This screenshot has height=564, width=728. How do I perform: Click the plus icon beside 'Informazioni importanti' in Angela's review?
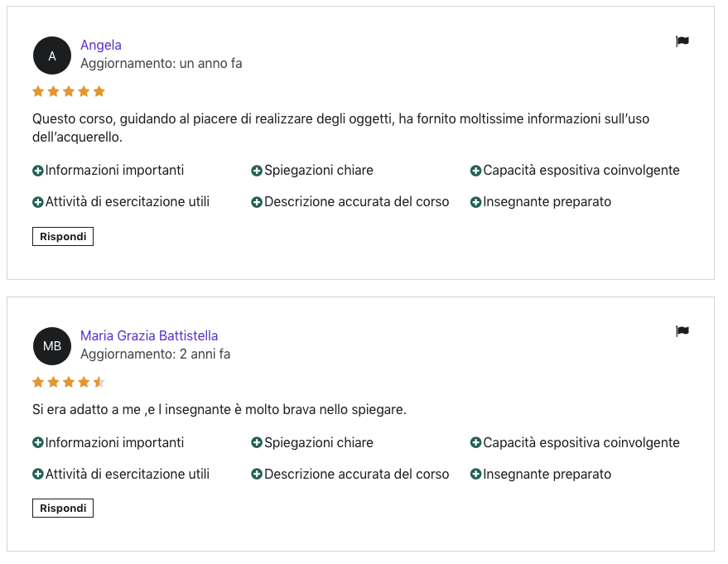pyautogui.click(x=38, y=171)
